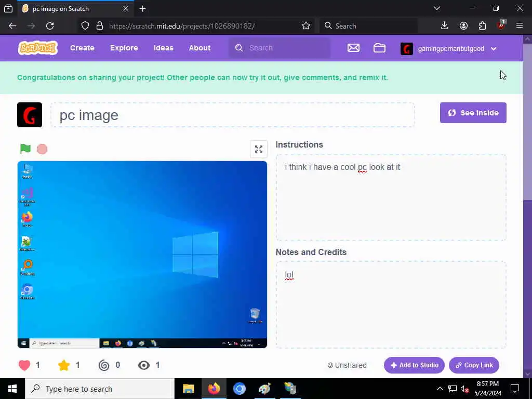Open network icon in system tray
The image size is (532, 399).
tap(453, 389)
